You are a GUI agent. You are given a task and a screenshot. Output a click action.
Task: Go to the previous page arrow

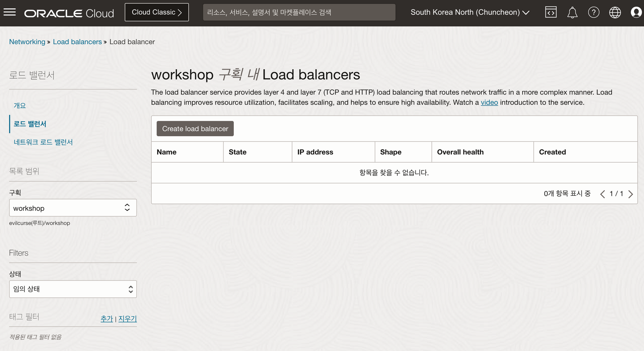click(602, 194)
